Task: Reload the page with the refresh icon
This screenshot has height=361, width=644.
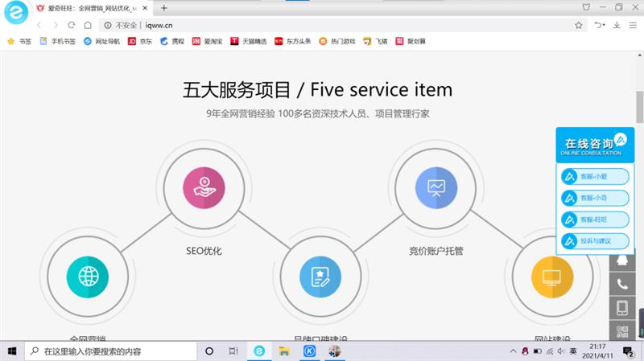Action: pos(72,25)
